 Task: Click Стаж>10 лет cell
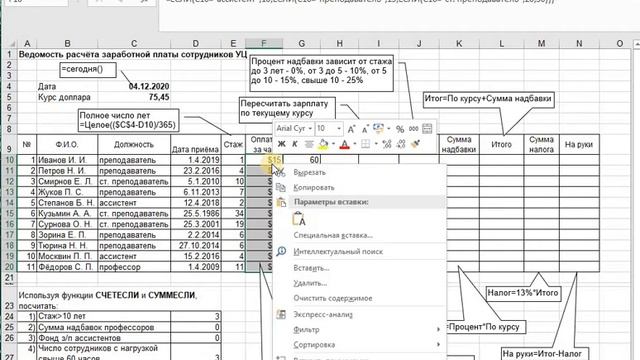(x=104, y=316)
